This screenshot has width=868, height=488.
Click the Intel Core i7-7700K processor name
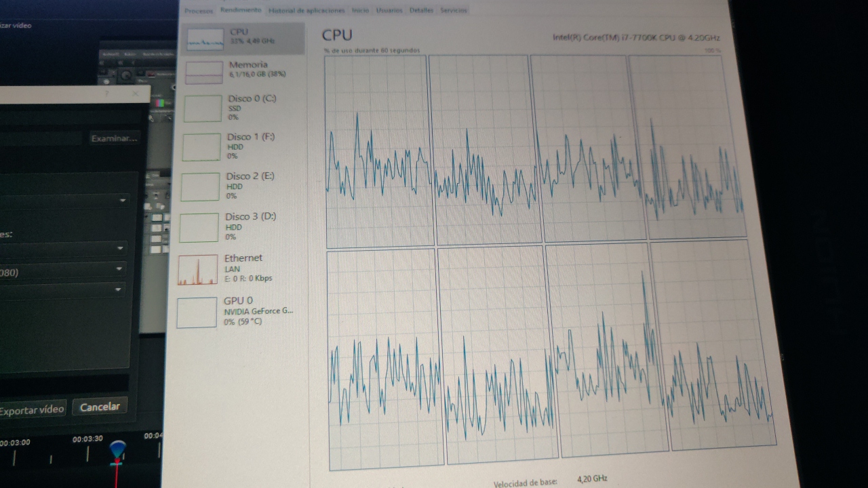[636, 37]
